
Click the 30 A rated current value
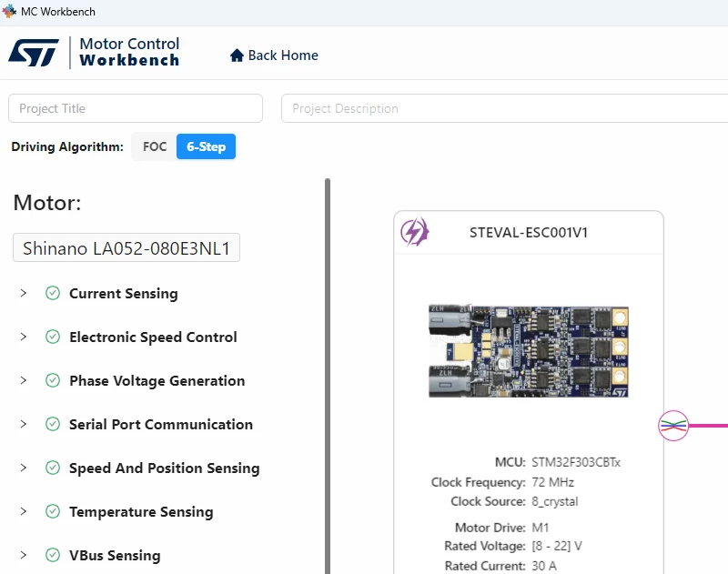click(544, 566)
